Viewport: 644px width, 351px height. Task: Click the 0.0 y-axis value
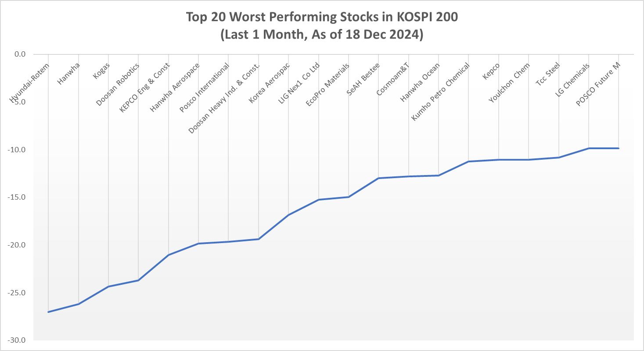tap(20, 54)
